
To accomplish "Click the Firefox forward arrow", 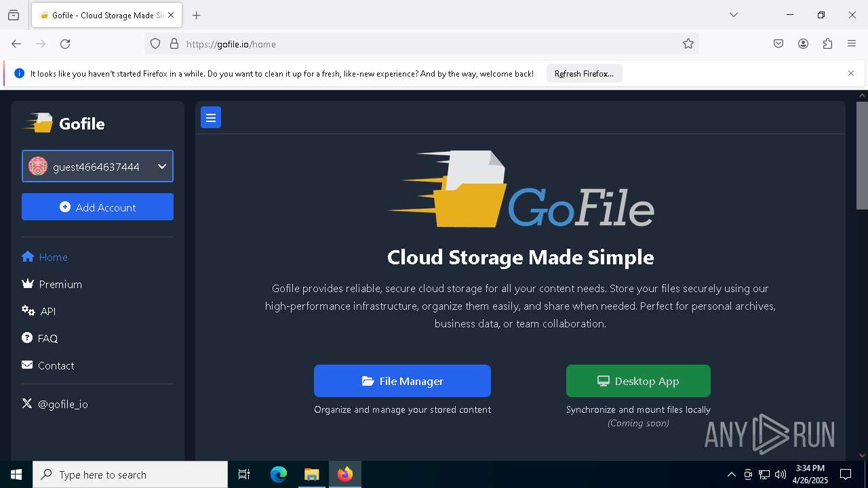I will 41,44.
